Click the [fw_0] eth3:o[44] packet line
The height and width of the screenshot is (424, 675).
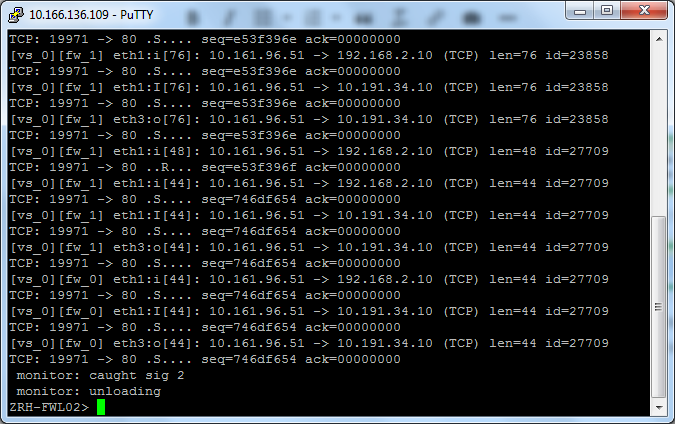pos(309,344)
